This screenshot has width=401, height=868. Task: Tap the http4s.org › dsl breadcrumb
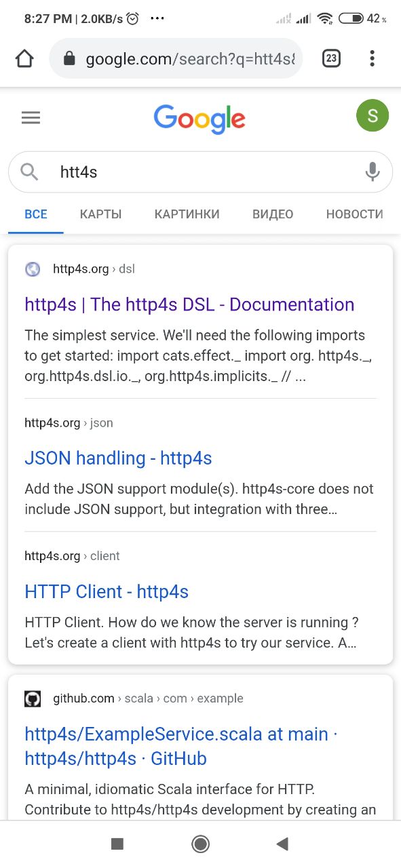pos(94,269)
